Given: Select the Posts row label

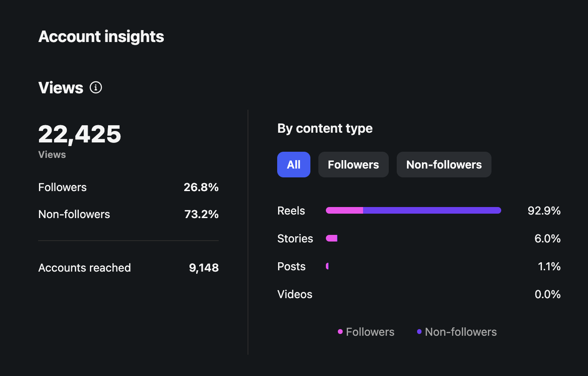Looking at the screenshot, I should [x=291, y=266].
